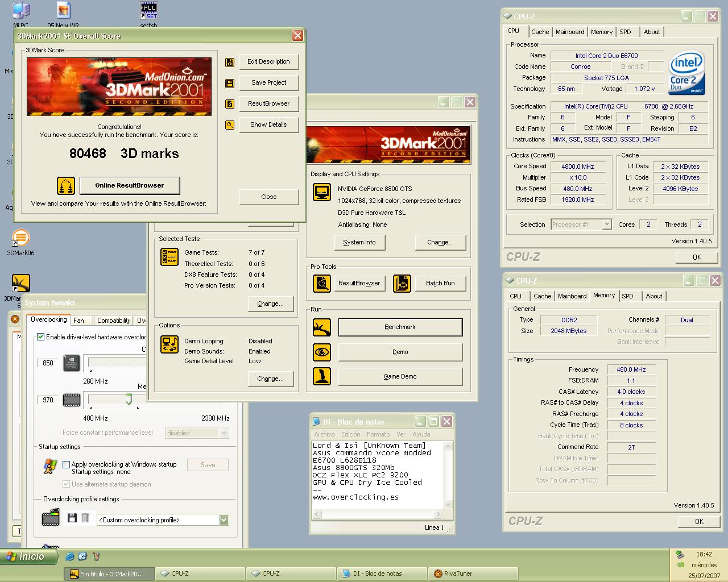The height and width of the screenshot is (582, 728).
Task: Click the Benchmark run icon
Action: (322, 327)
